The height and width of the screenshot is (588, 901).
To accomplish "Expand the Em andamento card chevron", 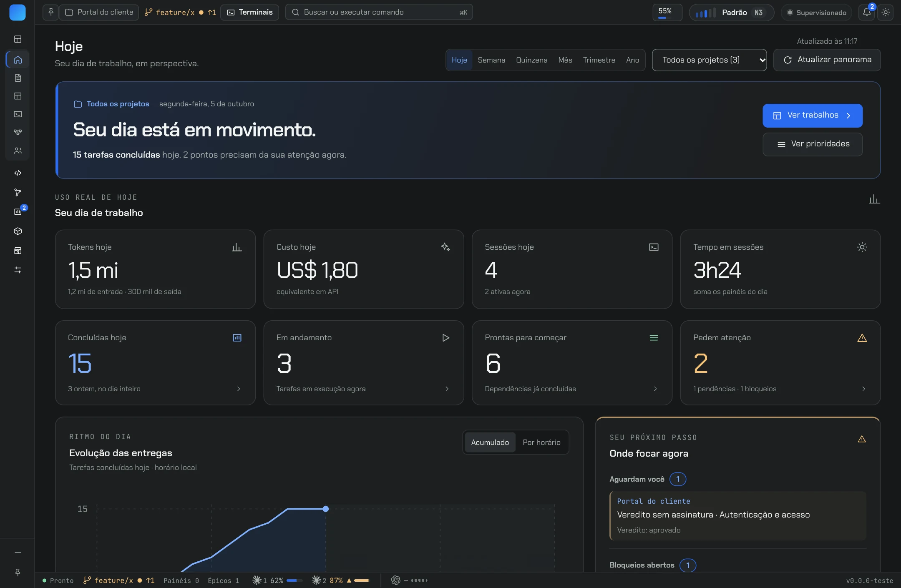I will coord(447,389).
